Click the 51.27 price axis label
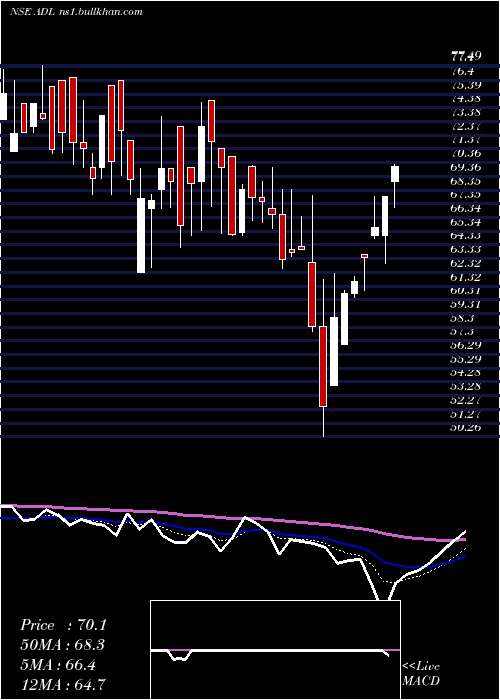The width and height of the screenshot is (500, 700). (466, 414)
